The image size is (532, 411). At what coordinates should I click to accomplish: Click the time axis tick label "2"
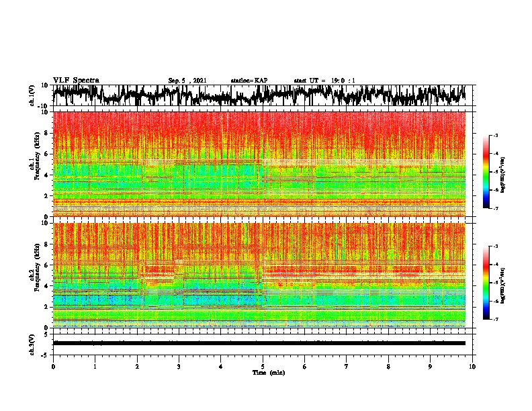[137, 367]
